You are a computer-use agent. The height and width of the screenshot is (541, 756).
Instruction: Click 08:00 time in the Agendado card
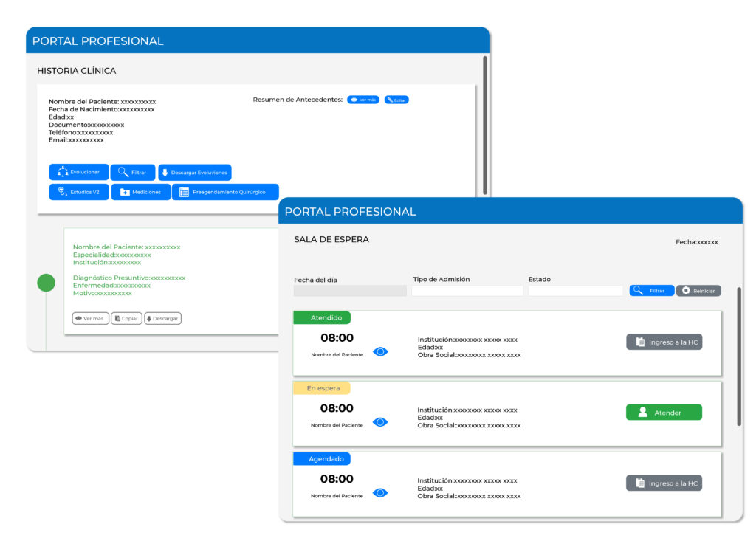coord(337,479)
